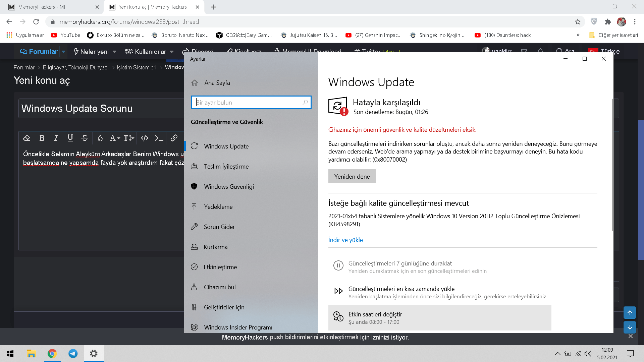Image resolution: width=644 pixels, height=362 pixels.
Task: Expand Kullanıcılar dropdown arrow
Action: [x=172, y=52]
